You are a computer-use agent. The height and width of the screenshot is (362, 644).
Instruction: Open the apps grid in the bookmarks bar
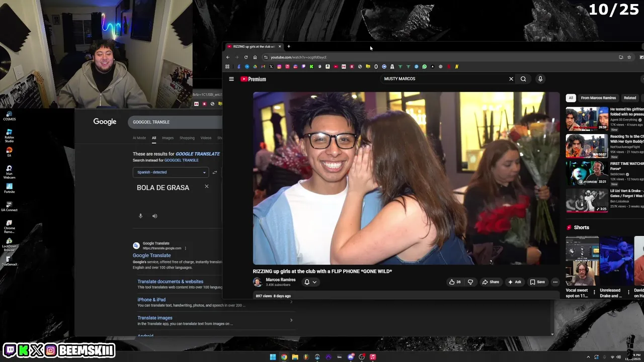(x=227, y=66)
